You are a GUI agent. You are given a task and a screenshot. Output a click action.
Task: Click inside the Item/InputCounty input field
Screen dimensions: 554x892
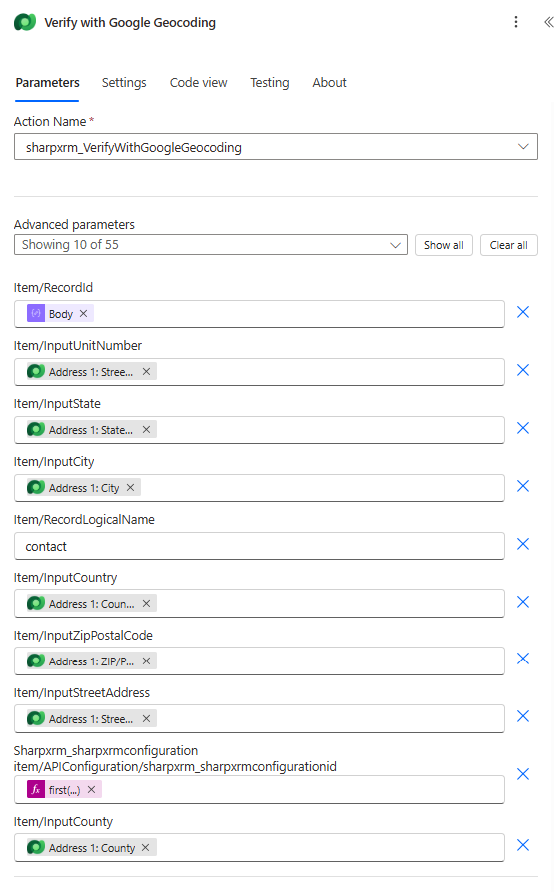tap(259, 848)
